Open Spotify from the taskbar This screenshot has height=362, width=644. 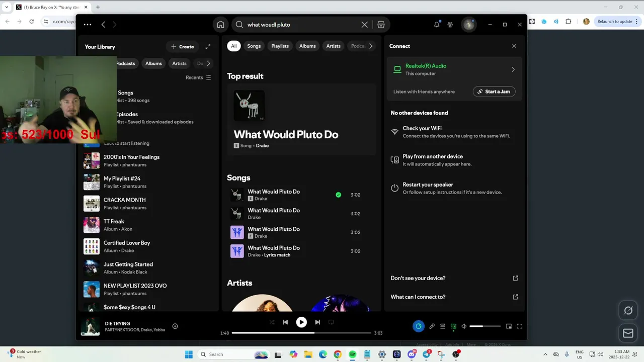[x=352, y=354]
